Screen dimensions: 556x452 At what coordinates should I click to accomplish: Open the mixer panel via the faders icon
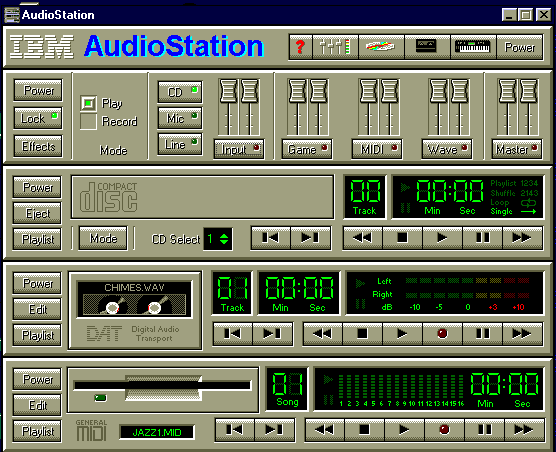pyautogui.click(x=335, y=47)
